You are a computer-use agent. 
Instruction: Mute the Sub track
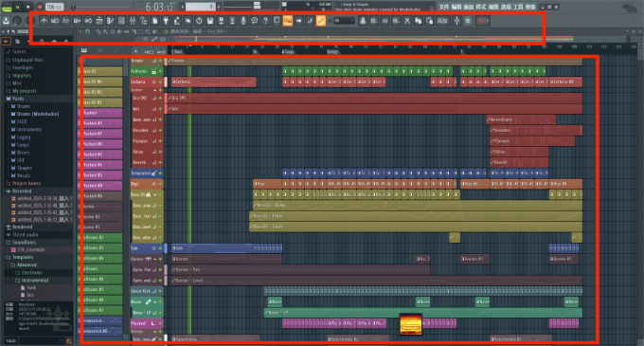pos(161,248)
